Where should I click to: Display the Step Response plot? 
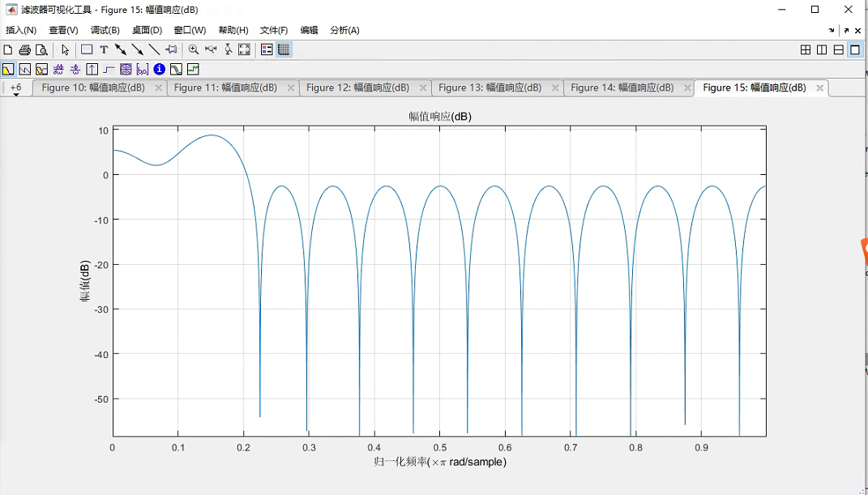tap(109, 69)
